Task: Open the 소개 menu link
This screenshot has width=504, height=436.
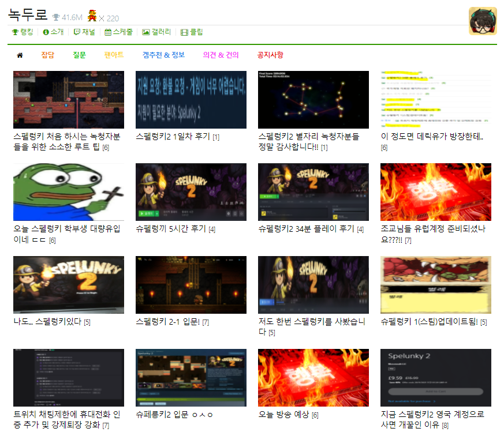Action: pyautogui.click(x=57, y=32)
